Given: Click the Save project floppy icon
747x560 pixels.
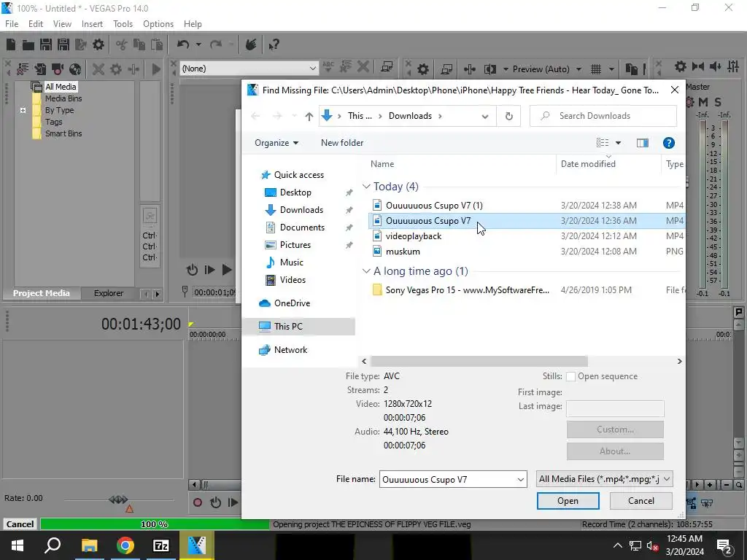Looking at the screenshot, I should tap(46, 44).
